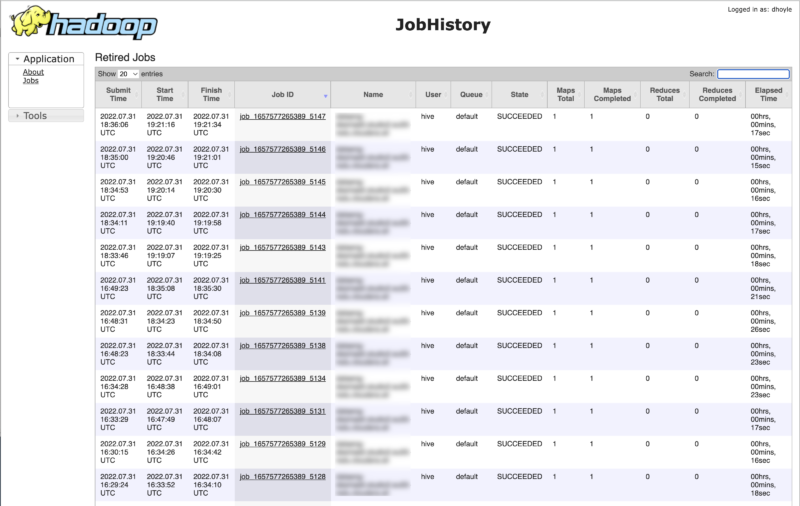Sort by Elapsed Time column header

768,94
